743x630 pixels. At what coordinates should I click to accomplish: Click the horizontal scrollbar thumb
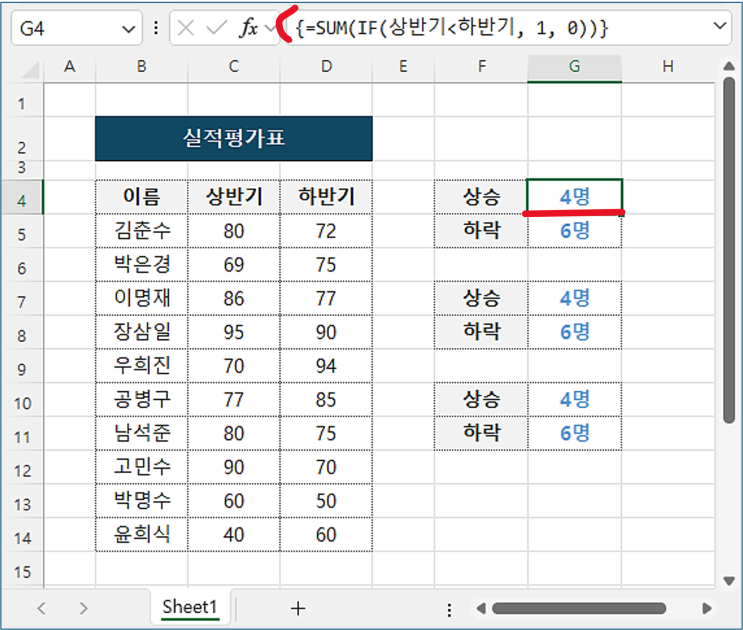click(579, 608)
